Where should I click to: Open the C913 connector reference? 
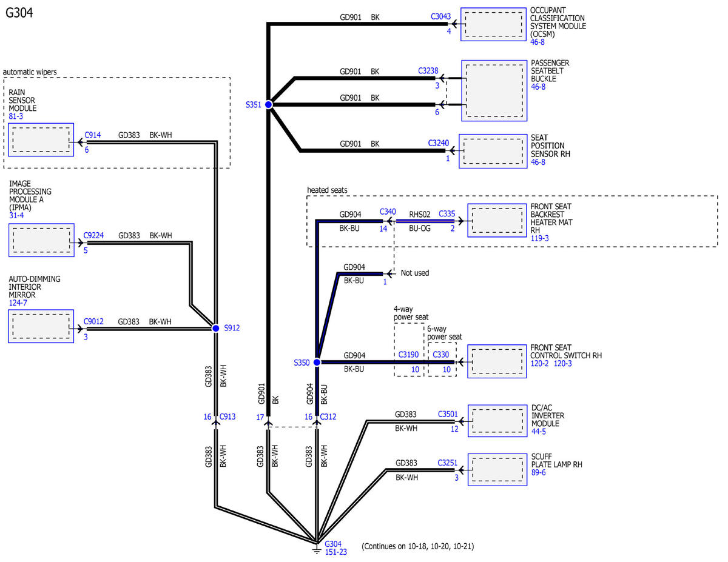click(x=227, y=416)
